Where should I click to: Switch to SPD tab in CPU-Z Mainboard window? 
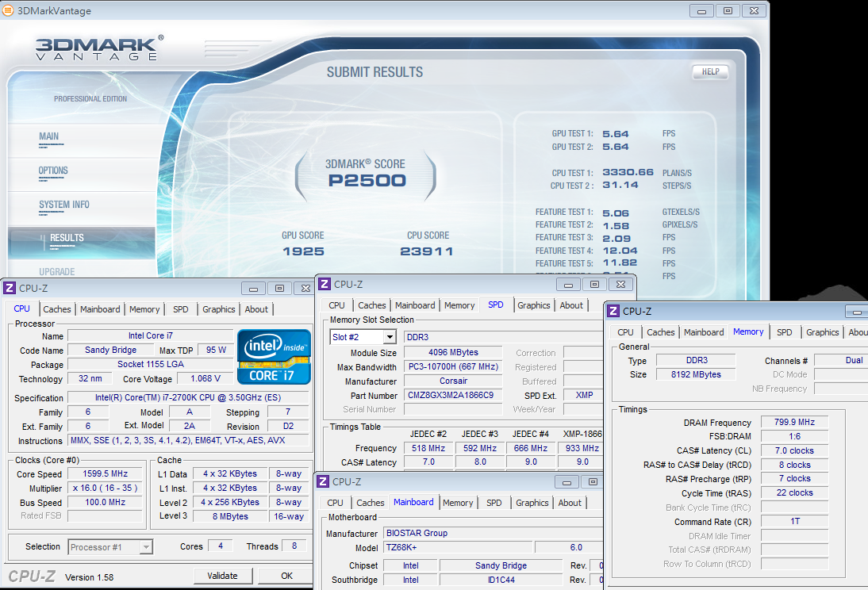(494, 503)
